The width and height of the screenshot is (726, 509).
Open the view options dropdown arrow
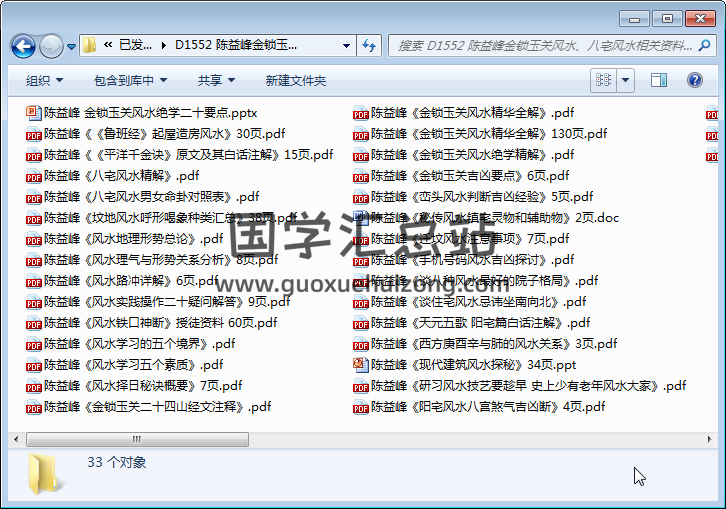click(625, 80)
